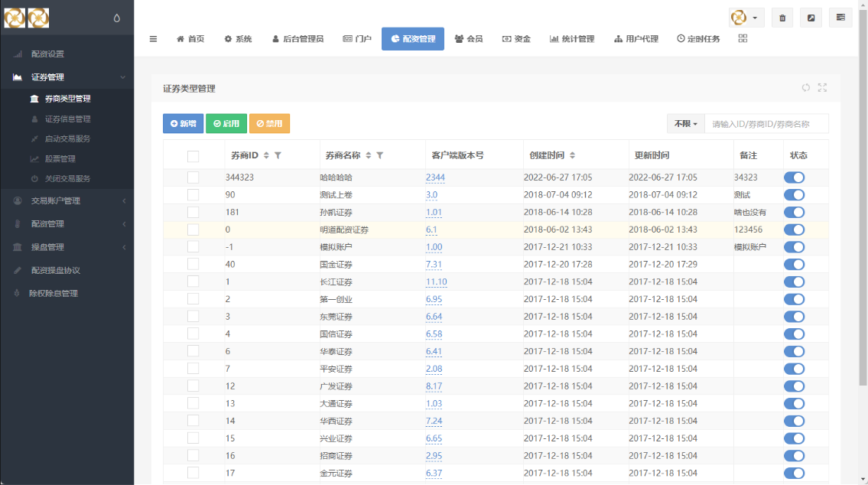Click version link 7.31 for 国金证券

point(434,264)
